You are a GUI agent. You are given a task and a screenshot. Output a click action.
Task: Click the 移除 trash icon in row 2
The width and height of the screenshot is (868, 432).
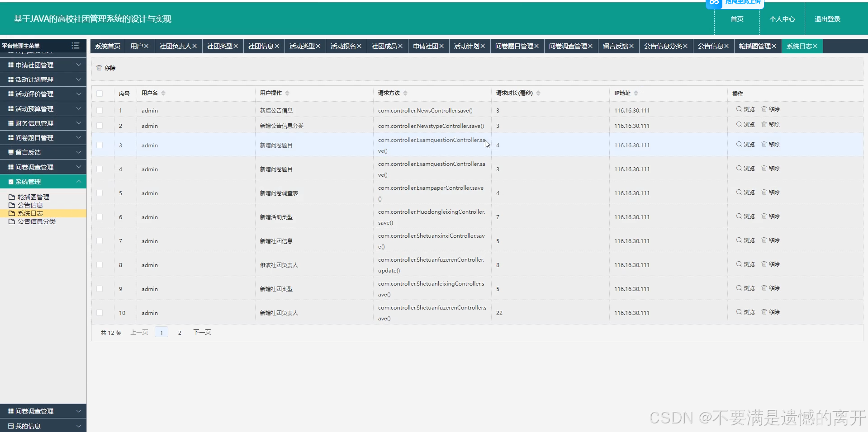[x=764, y=124]
